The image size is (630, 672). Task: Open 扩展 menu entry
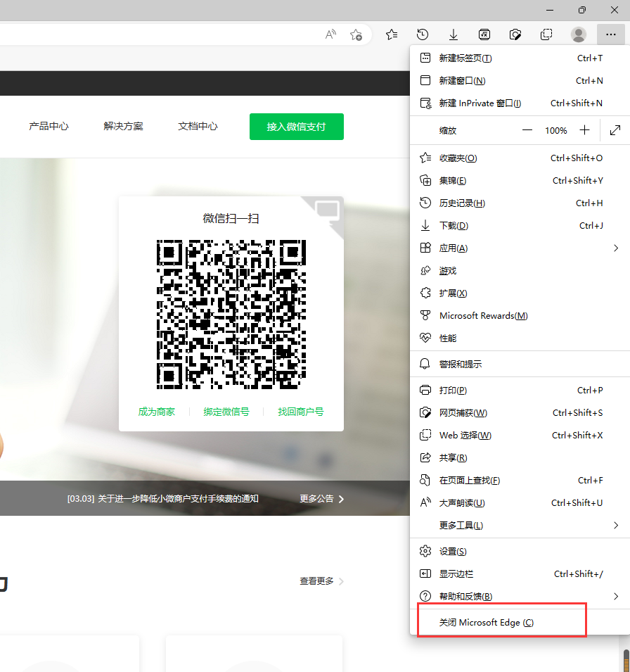pos(520,293)
